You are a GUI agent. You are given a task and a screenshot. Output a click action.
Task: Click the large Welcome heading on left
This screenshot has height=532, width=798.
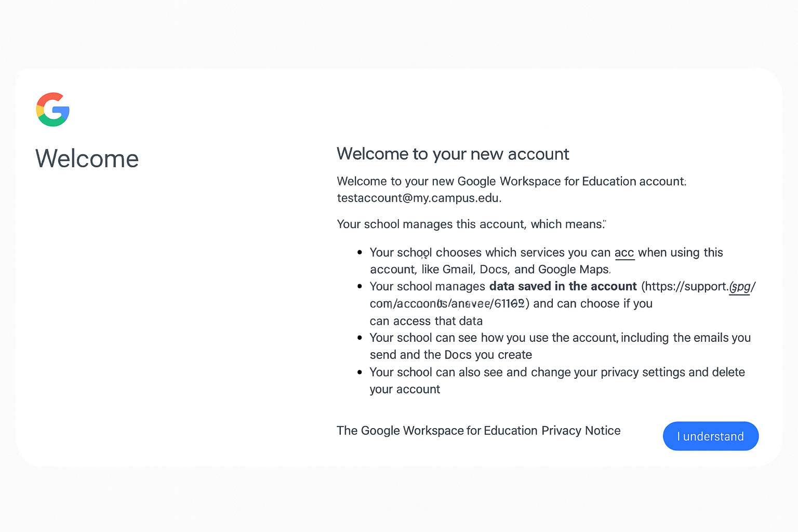coord(87,158)
